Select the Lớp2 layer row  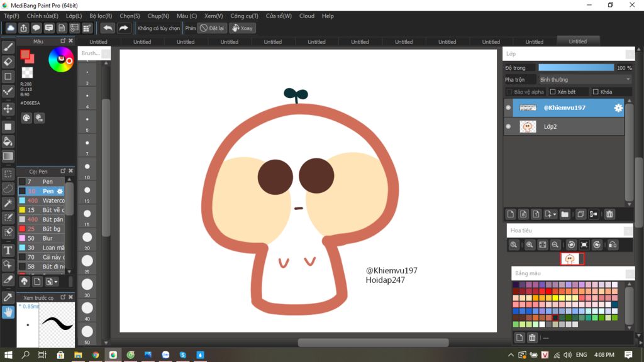point(564,126)
